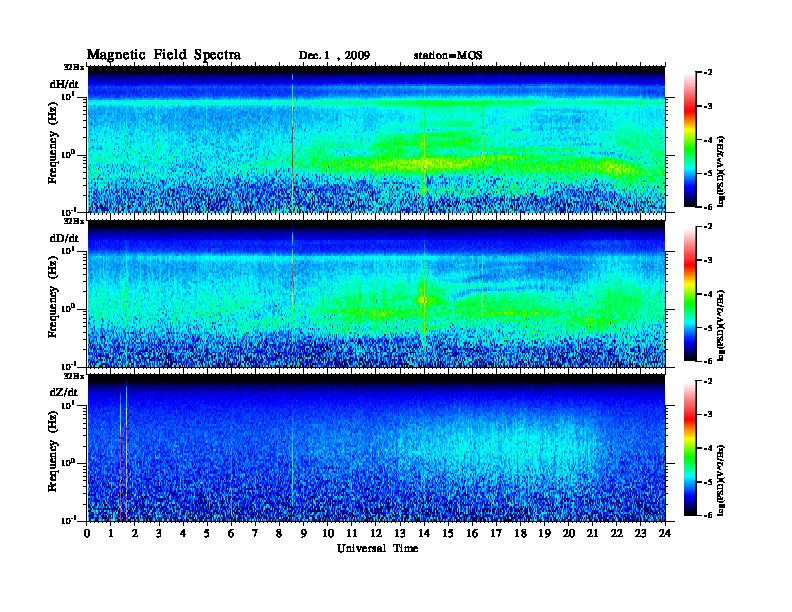Click the "station=MOS" label
Image resolution: width=792 pixels, height=612 pixels.
pos(448,56)
